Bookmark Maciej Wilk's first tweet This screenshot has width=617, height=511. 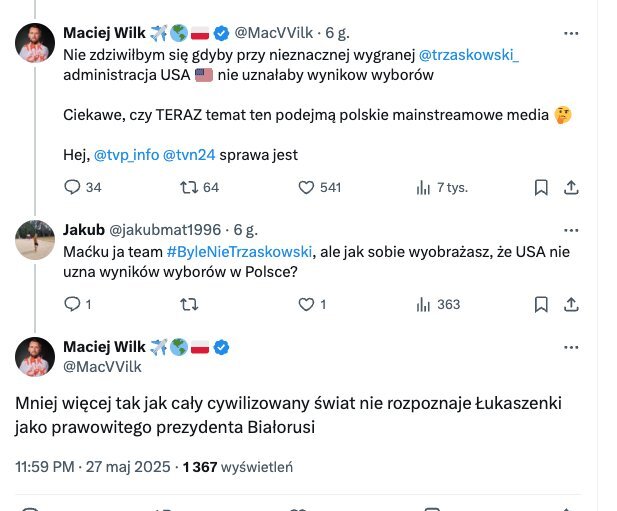pyautogui.click(x=541, y=187)
